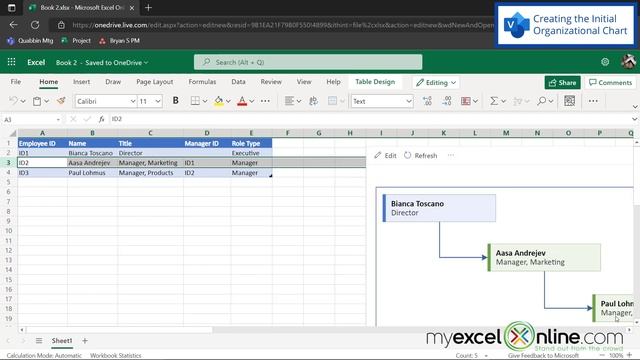
Task: Click the search box
Action: [x=308, y=62]
